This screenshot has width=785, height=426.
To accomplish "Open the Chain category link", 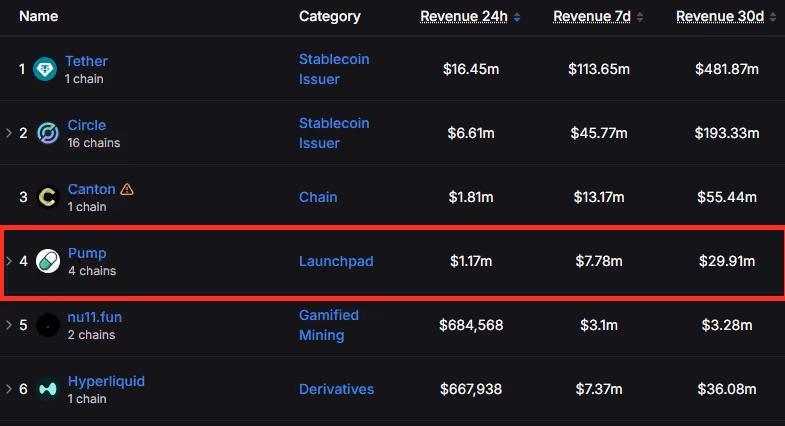I will 318,197.
